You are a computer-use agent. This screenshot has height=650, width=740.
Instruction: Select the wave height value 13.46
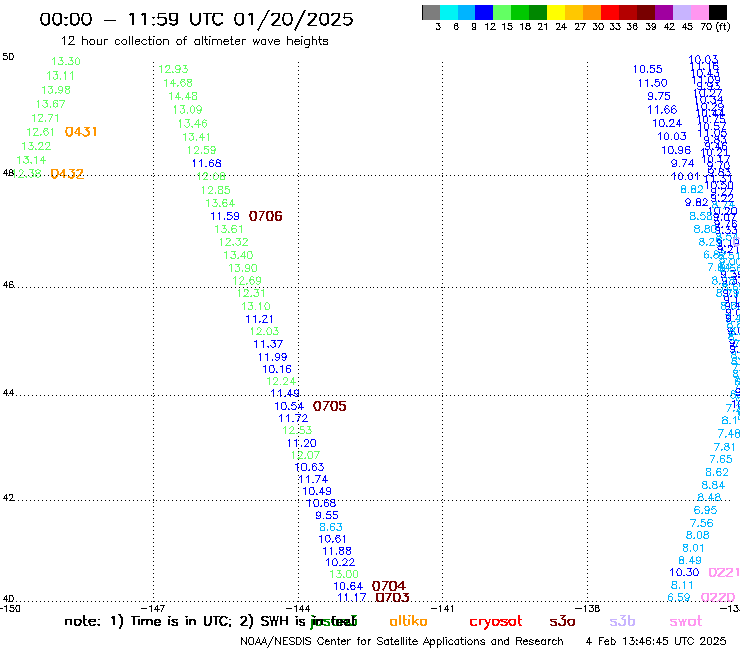click(x=193, y=124)
